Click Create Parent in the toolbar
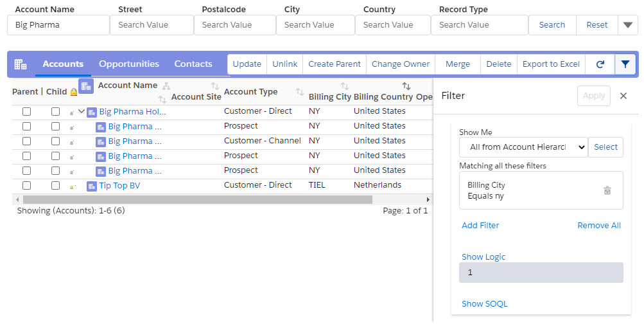Screen dimensions: 644x324 pos(335,64)
